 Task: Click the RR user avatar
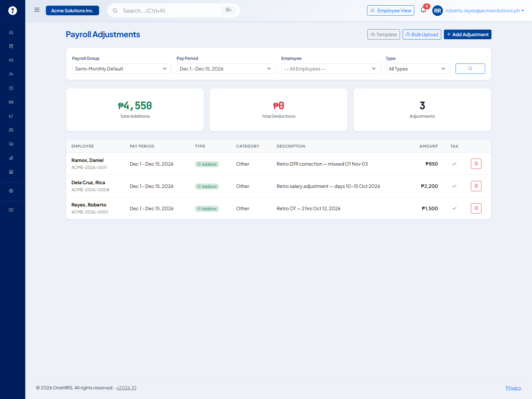click(438, 11)
